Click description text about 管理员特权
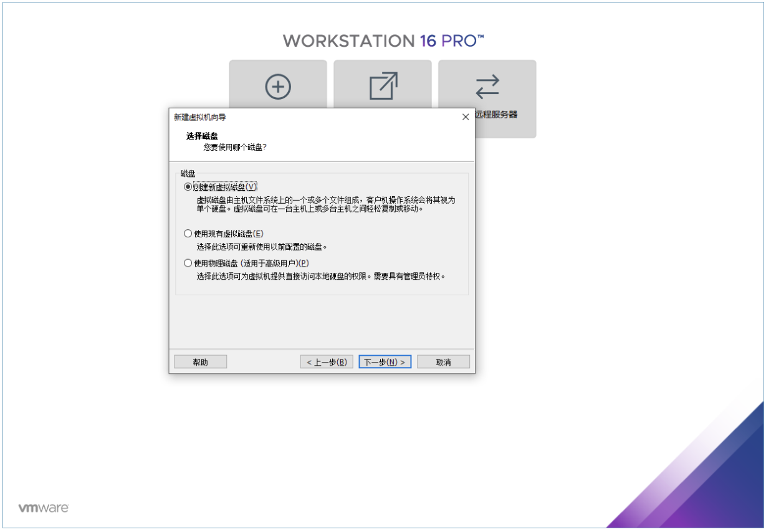766x532 pixels. coord(322,276)
